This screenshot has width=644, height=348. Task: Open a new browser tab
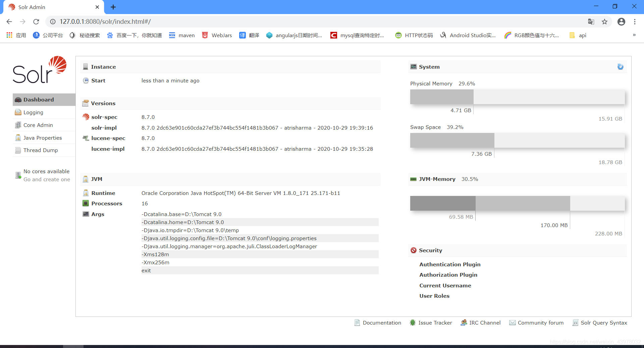pos(113,7)
